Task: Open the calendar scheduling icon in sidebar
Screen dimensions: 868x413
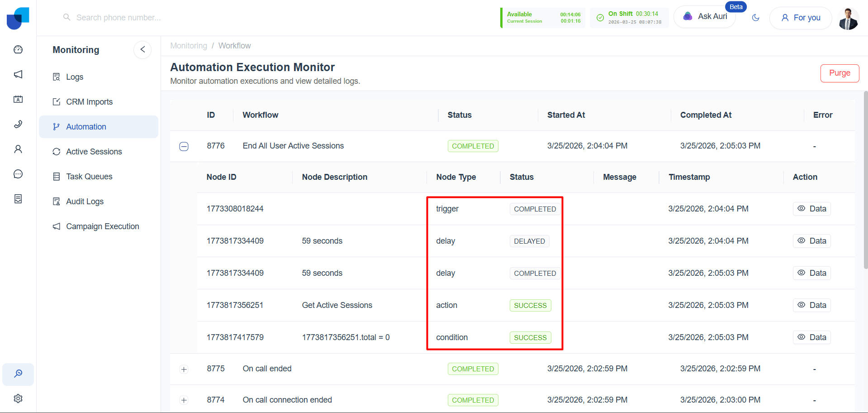Action: [x=18, y=99]
